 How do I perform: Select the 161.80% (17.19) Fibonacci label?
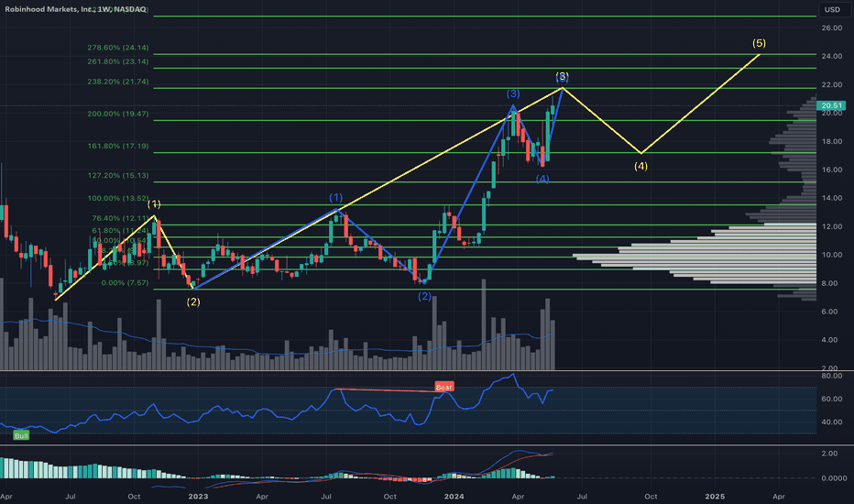pyautogui.click(x=117, y=146)
